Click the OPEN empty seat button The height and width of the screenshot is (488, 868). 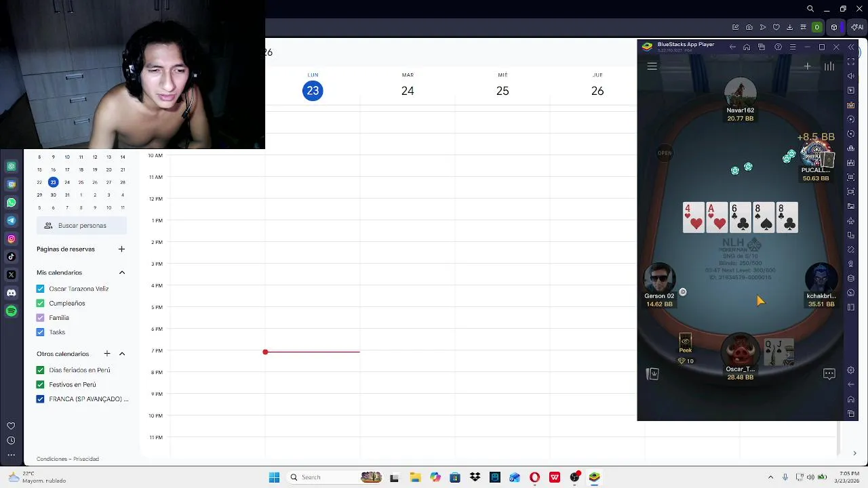665,153
